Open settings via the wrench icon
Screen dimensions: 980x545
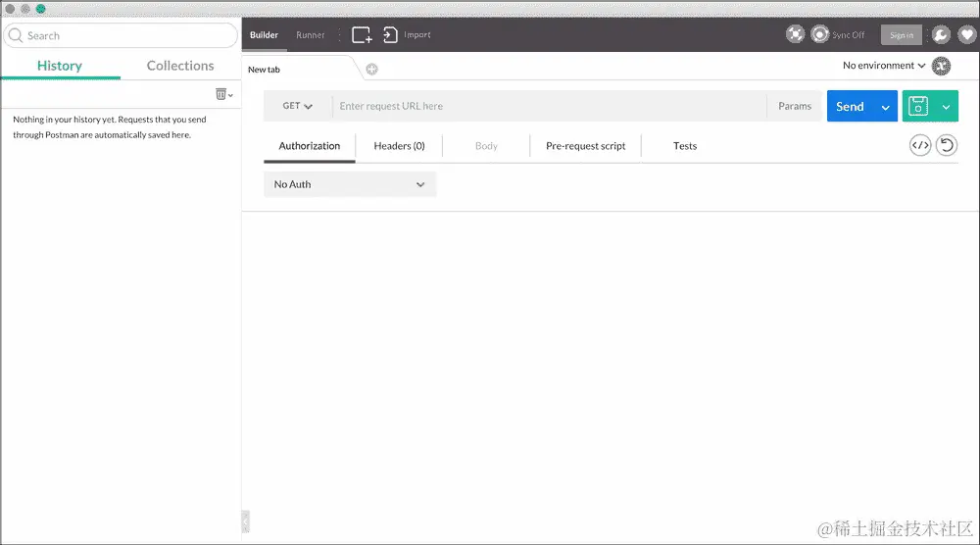pos(941,35)
